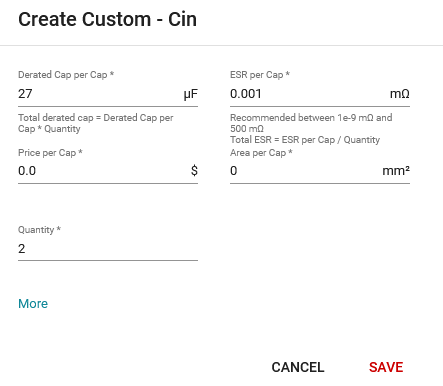Click the Total derated cap helper text

96,123
